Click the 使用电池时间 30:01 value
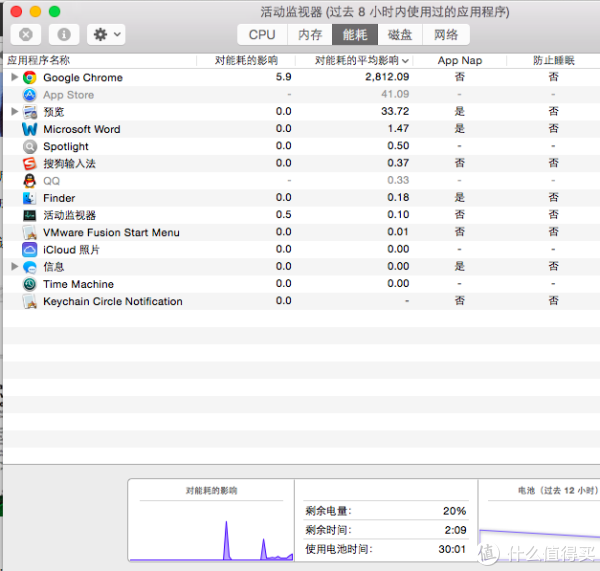600x571 pixels. [x=452, y=549]
